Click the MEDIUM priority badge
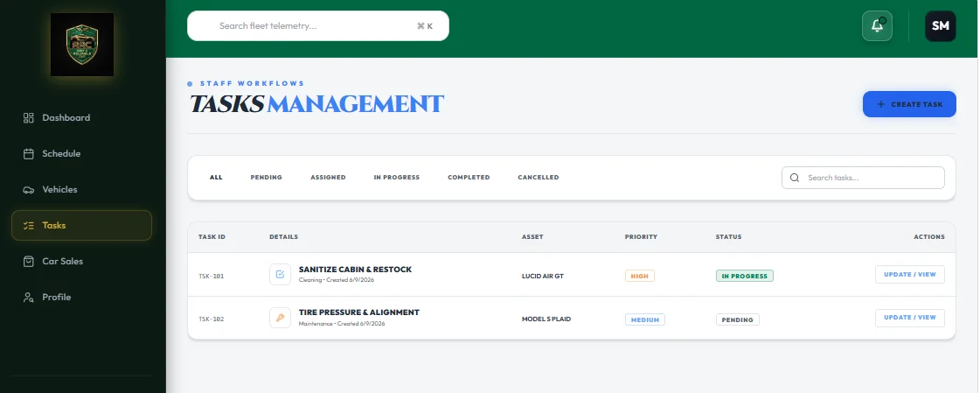 tap(645, 319)
